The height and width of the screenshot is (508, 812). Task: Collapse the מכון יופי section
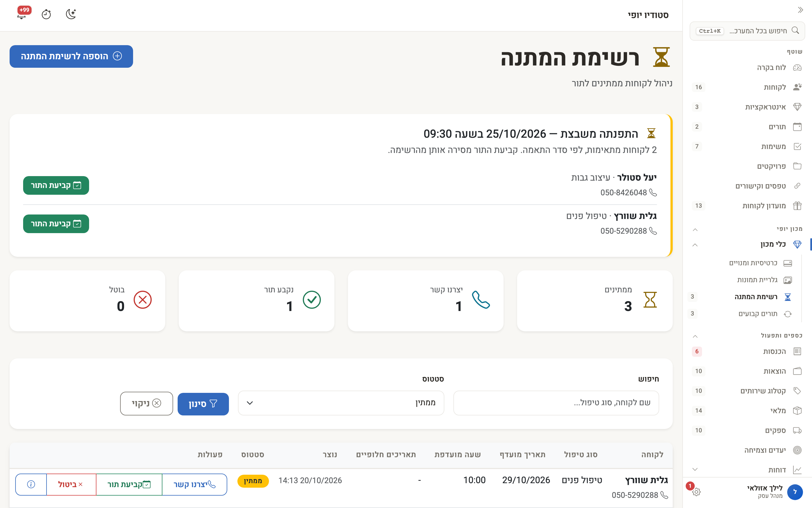coord(695,230)
